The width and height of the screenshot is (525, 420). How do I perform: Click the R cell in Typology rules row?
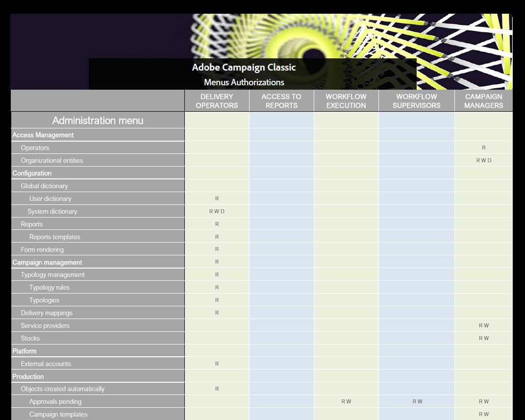point(217,287)
